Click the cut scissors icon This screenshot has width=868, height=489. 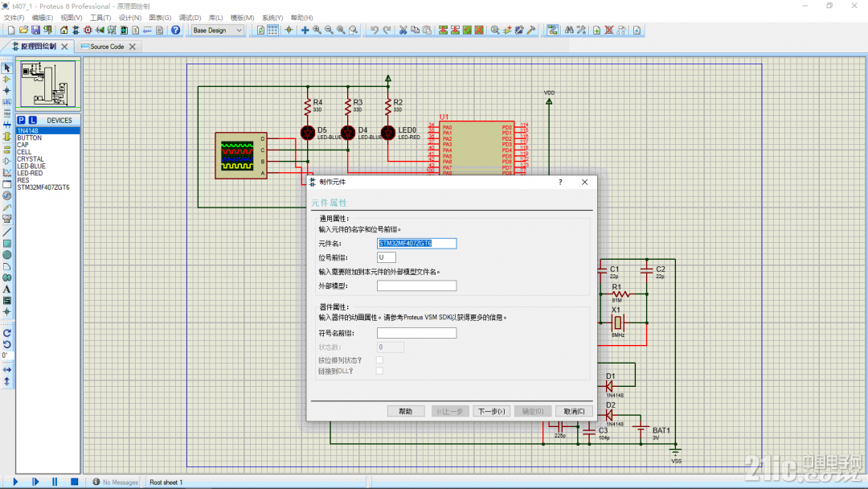click(x=403, y=31)
